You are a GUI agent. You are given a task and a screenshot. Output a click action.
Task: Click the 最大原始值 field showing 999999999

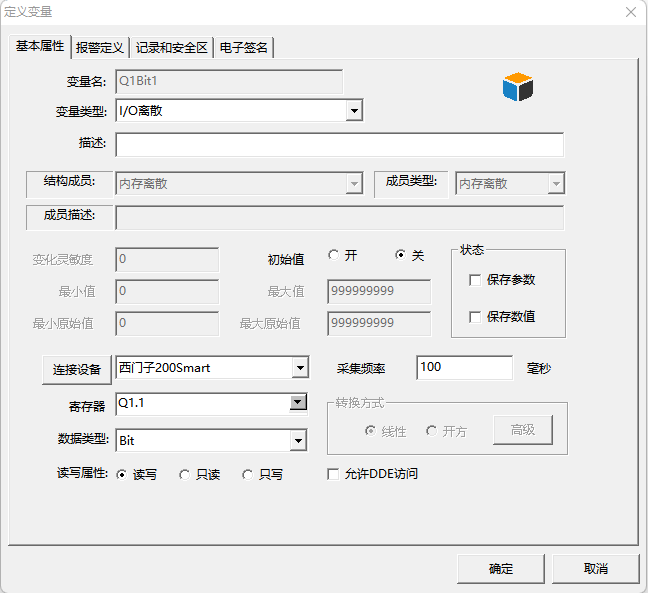click(379, 324)
